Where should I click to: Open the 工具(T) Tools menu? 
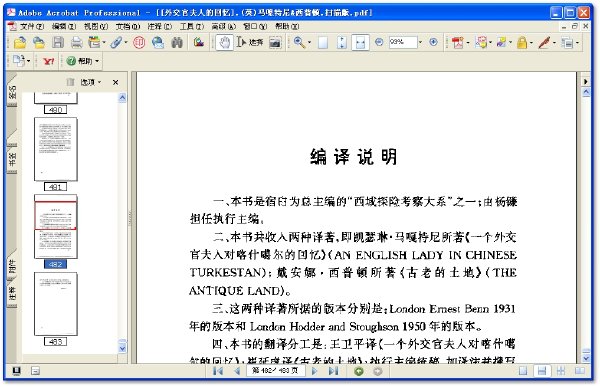[x=192, y=26]
